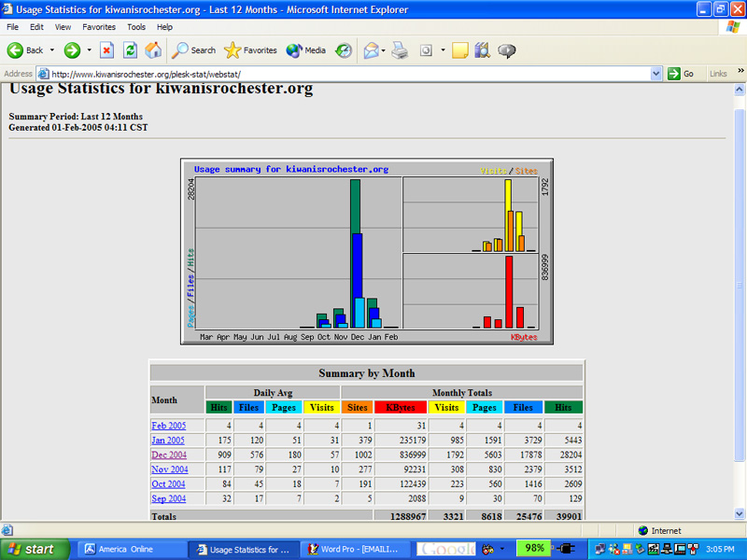
Task: Click the total hits value 39901
Action: click(569, 516)
